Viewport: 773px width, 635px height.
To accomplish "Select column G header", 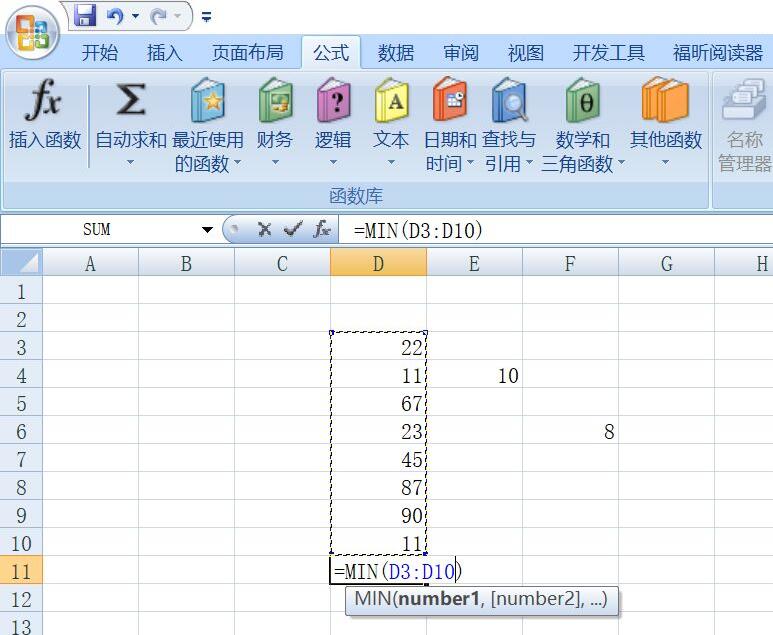I will [666, 263].
